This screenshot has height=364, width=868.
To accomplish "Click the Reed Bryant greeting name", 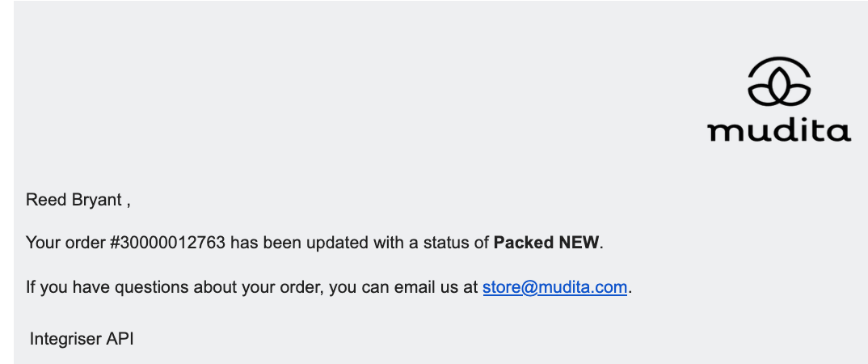I will (74, 200).
